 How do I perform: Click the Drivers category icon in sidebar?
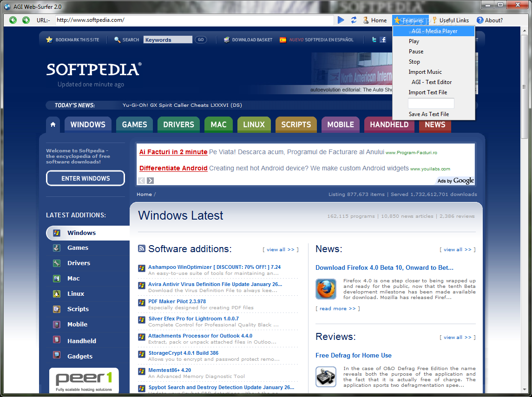pos(57,263)
